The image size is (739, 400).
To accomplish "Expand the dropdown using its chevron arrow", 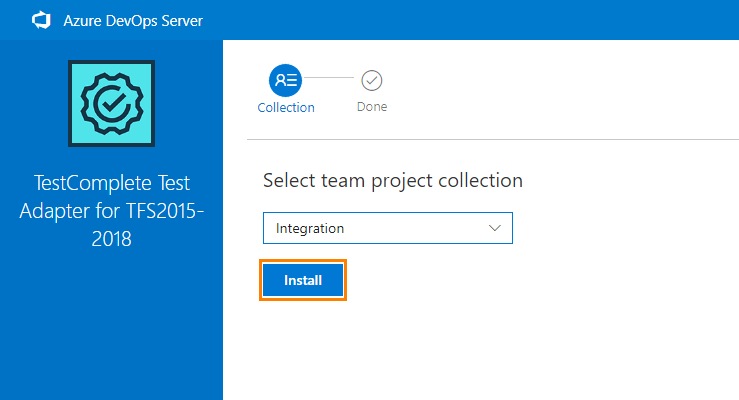I will pos(494,228).
